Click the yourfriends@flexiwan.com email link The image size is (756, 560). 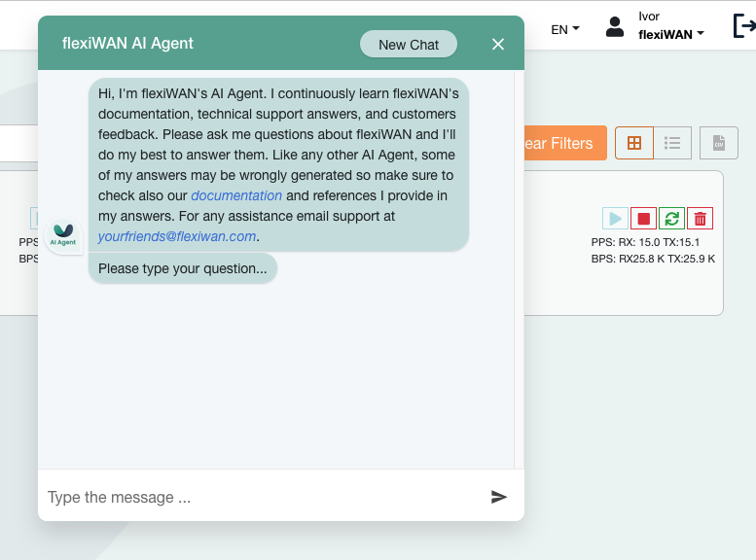point(177,236)
